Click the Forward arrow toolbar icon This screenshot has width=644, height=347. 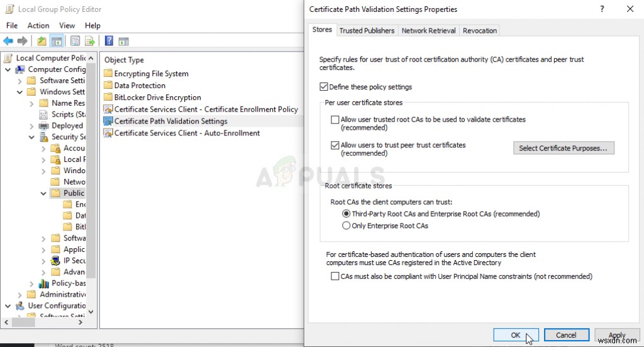click(23, 41)
